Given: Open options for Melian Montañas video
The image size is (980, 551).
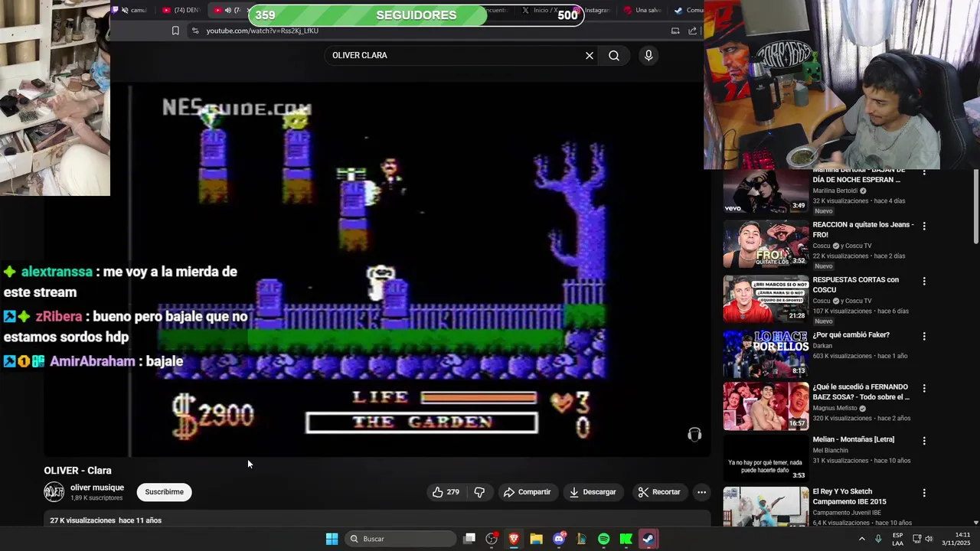Looking at the screenshot, I should click(924, 441).
